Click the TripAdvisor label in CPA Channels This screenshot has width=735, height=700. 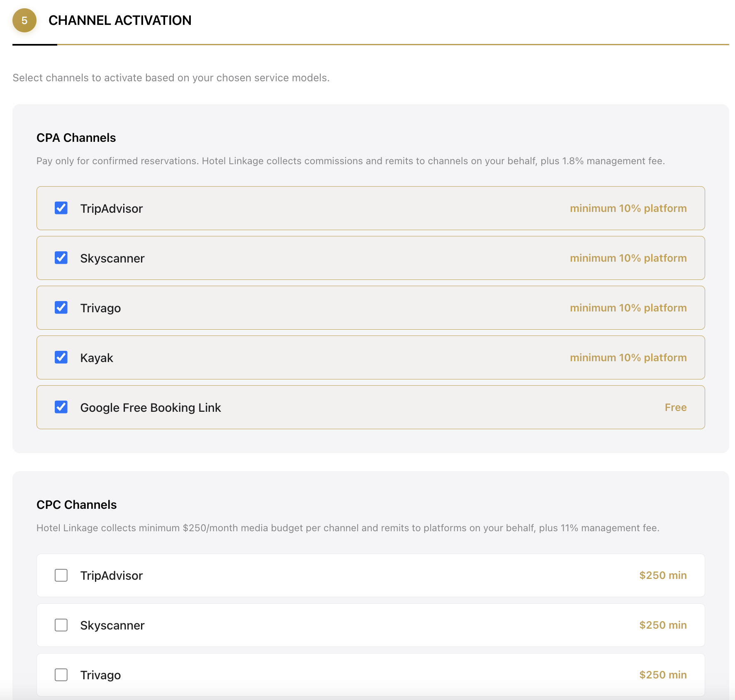(112, 209)
